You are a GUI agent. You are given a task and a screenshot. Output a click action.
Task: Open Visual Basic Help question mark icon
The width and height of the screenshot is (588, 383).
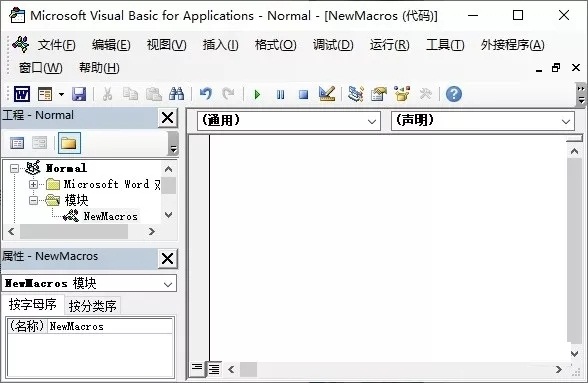point(454,94)
